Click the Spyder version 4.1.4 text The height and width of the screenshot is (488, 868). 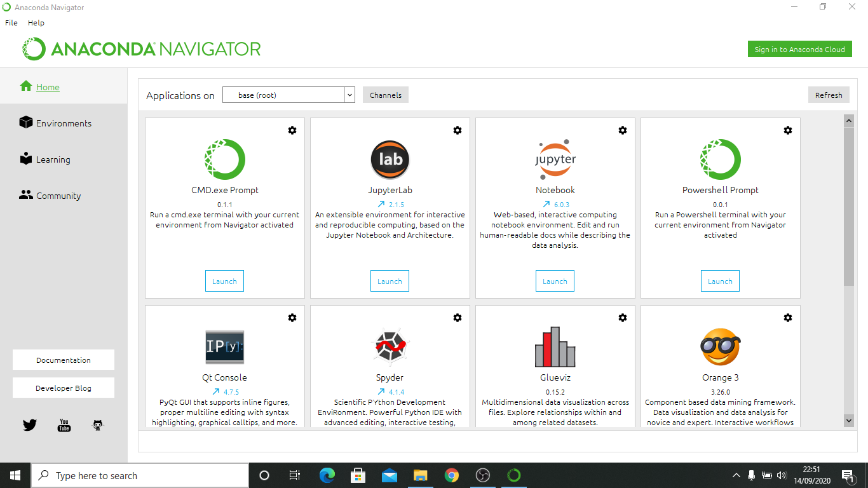397,392
